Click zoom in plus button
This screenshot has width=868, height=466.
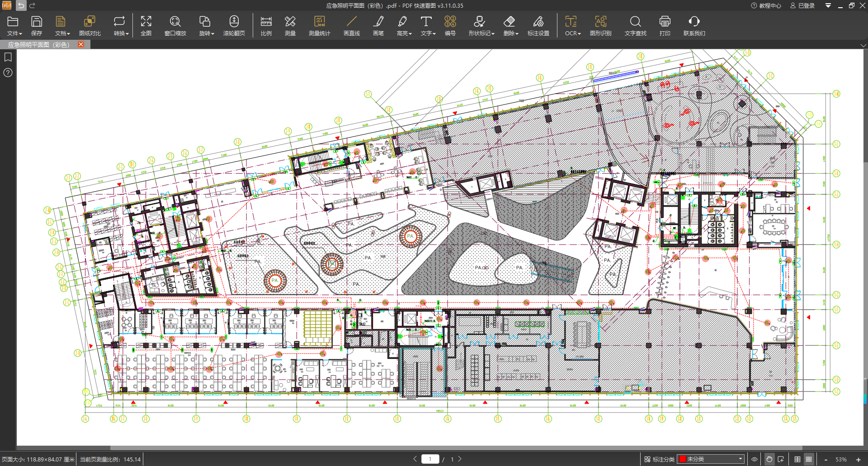coord(859,459)
